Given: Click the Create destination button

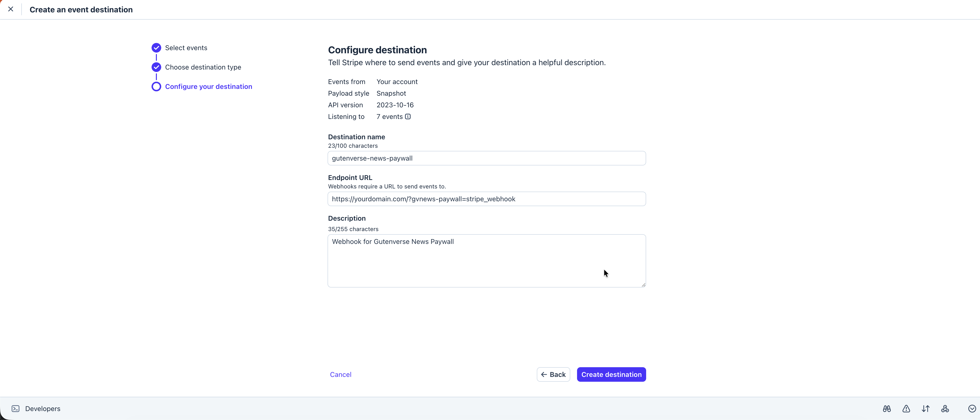Looking at the screenshot, I should 611,374.
